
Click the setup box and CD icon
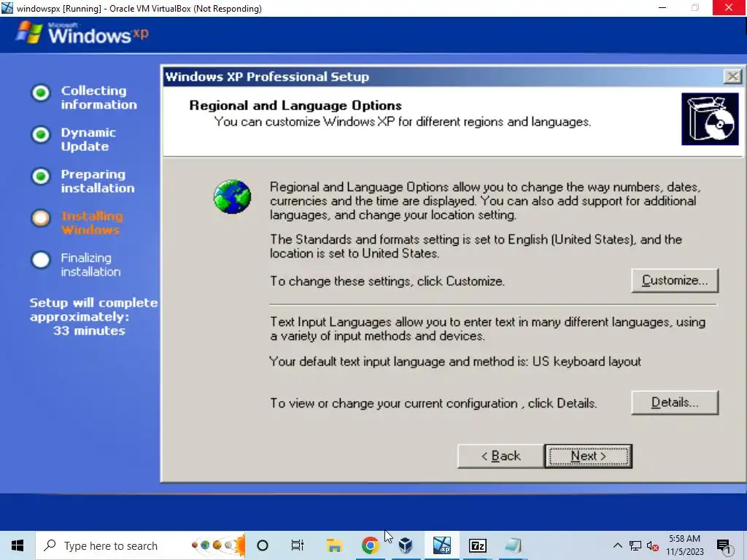click(x=710, y=119)
